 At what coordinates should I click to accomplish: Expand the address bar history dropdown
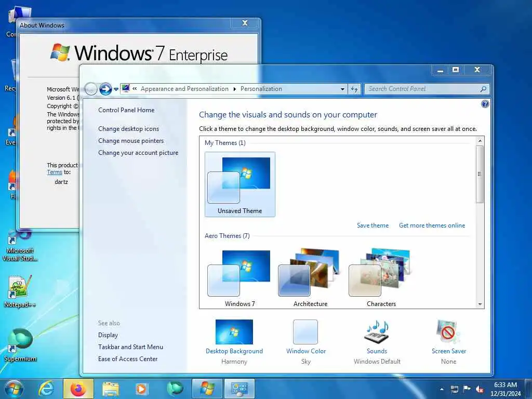click(343, 89)
